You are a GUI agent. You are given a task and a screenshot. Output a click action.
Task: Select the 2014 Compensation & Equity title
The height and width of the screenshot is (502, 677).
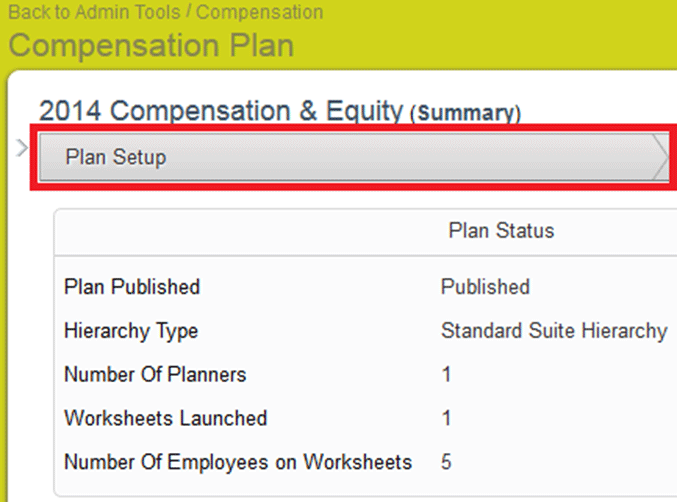221,111
